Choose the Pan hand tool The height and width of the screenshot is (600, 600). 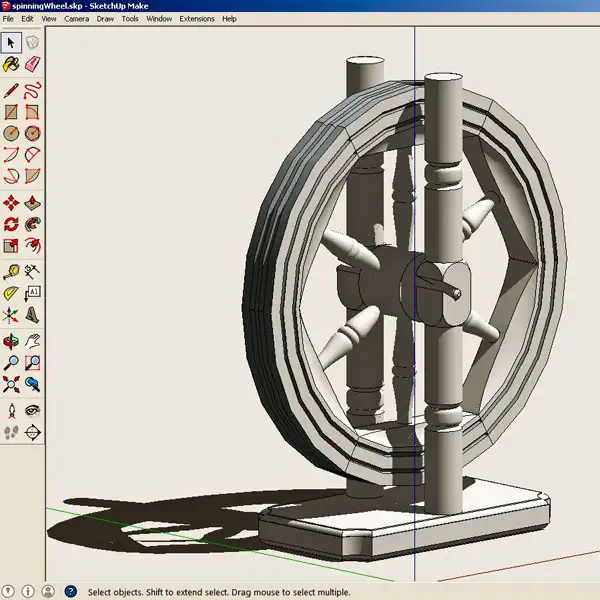coord(33,341)
